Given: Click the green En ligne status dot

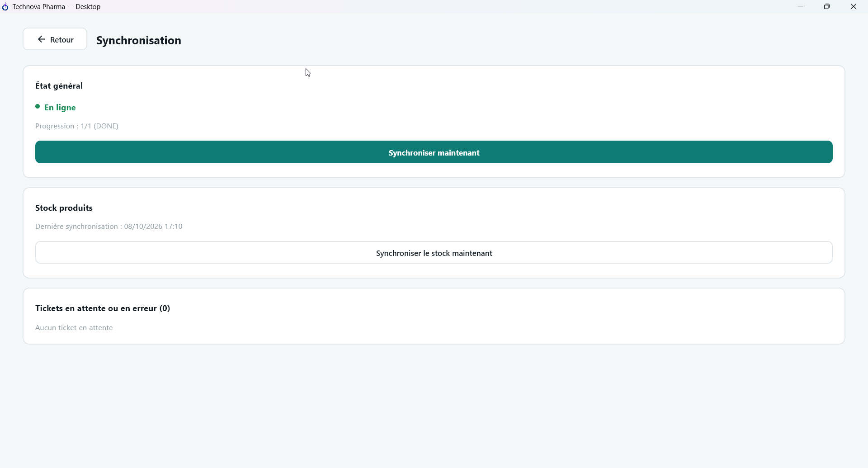Looking at the screenshot, I should 38,107.
